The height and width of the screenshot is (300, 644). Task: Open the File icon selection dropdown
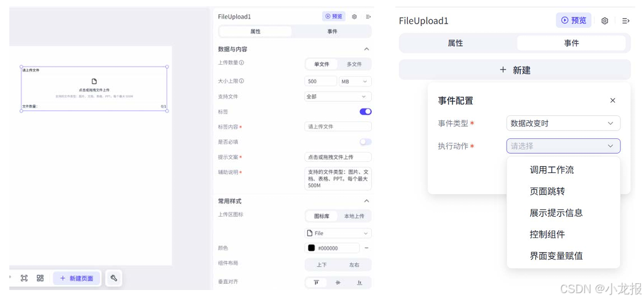(338, 233)
